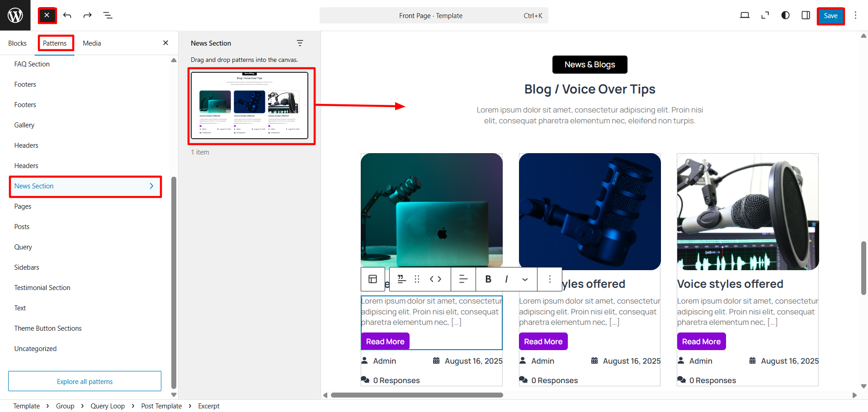
Task: Undo the last change
Action: click(x=67, y=15)
